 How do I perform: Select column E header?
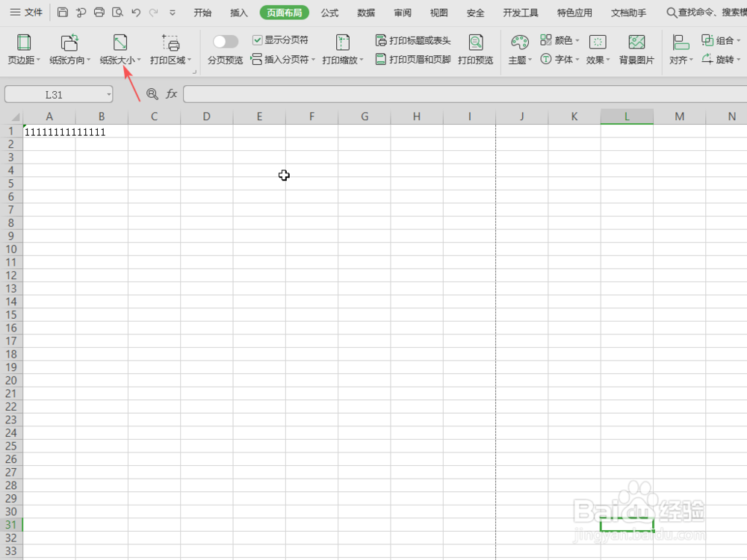pyautogui.click(x=259, y=116)
